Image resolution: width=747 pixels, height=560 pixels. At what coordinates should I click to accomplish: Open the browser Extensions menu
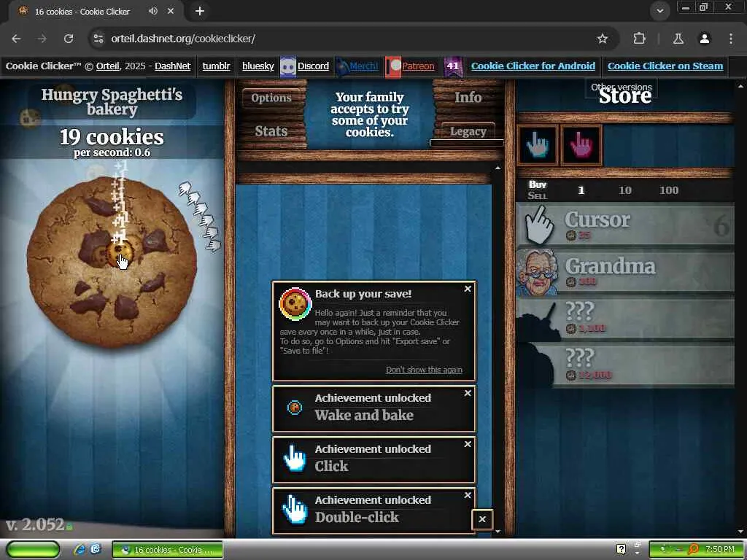(x=639, y=39)
